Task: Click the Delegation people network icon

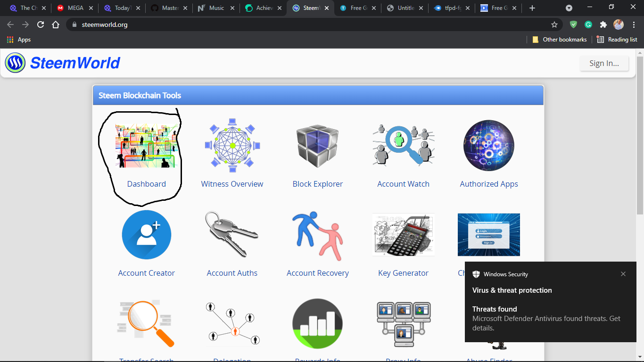Action: click(x=232, y=323)
